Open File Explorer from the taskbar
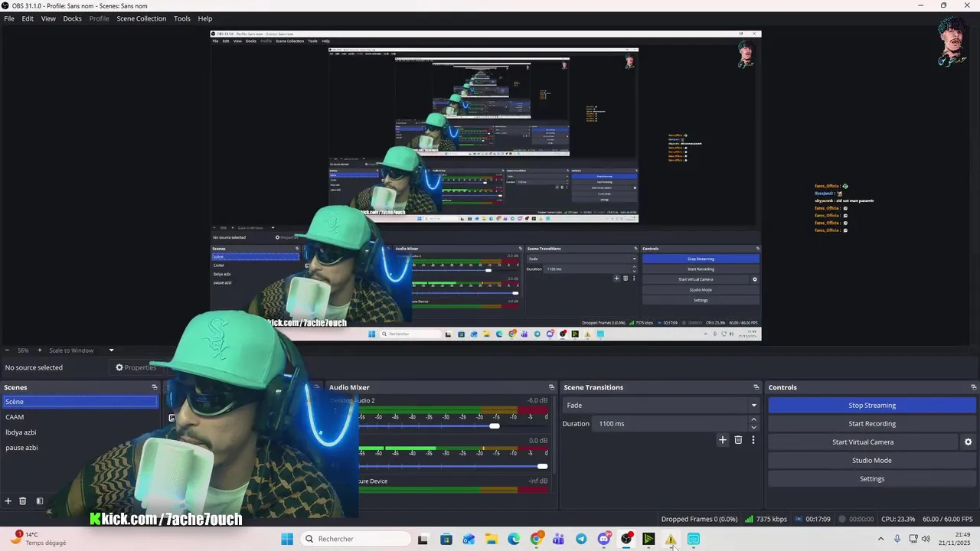980x551 pixels. click(x=491, y=540)
